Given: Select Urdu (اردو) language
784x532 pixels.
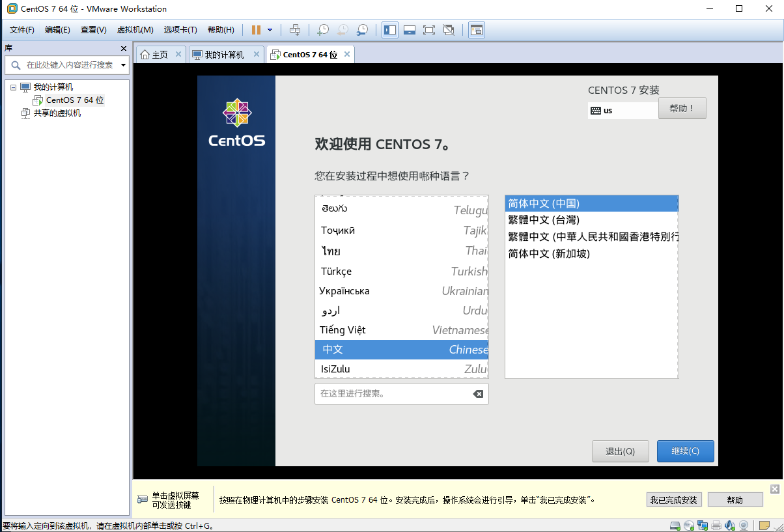Looking at the screenshot, I should pyautogui.click(x=402, y=311).
